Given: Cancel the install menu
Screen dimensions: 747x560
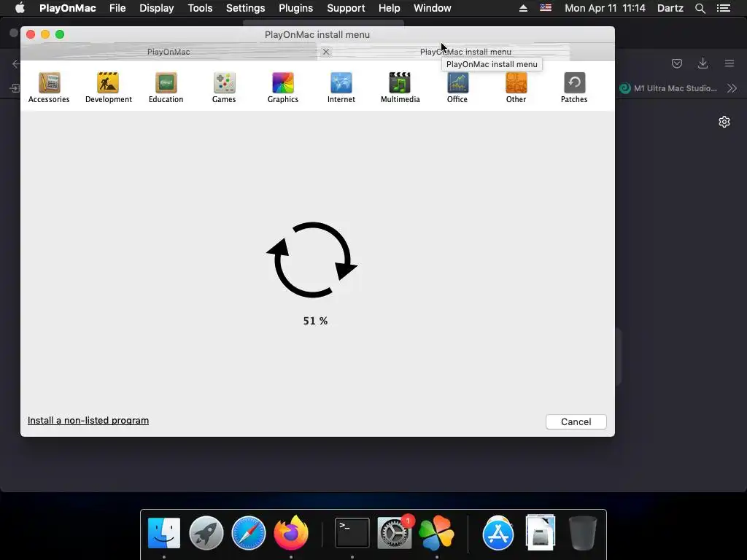Looking at the screenshot, I should tap(576, 422).
